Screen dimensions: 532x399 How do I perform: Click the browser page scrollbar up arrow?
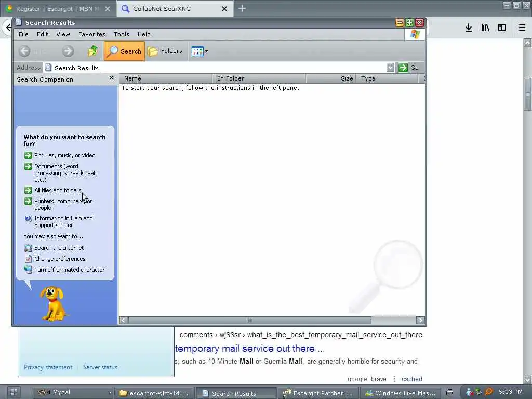tap(527, 43)
